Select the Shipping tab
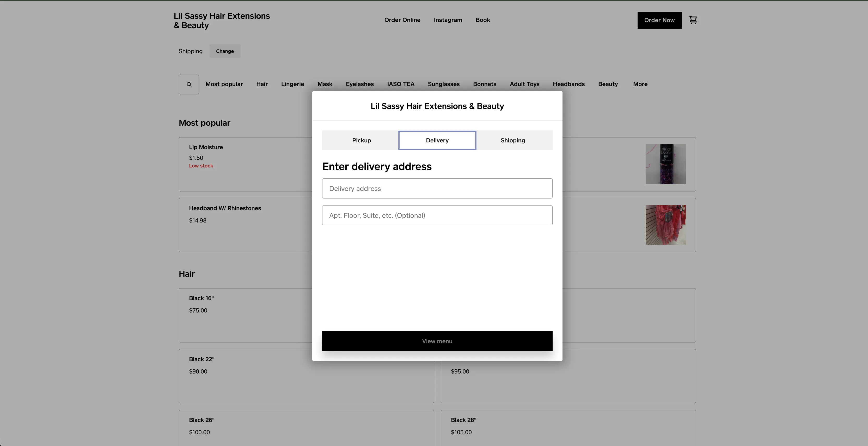The image size is (868, 446). [512, 140]
